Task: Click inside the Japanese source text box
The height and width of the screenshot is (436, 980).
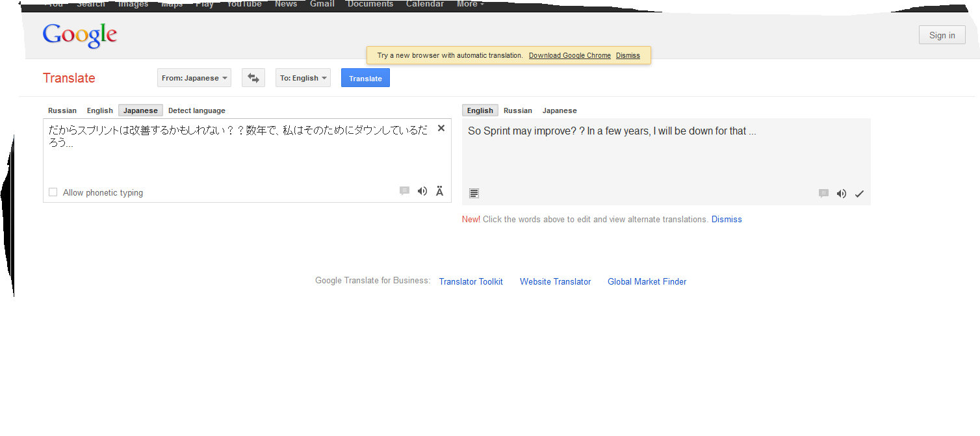Action: (247, 160)
